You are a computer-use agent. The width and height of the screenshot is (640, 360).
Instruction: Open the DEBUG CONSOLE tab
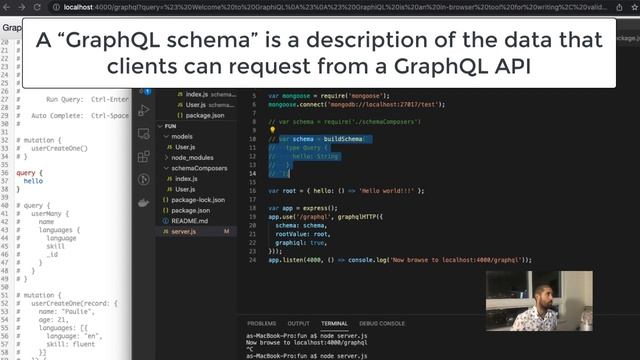coord(382,323)
